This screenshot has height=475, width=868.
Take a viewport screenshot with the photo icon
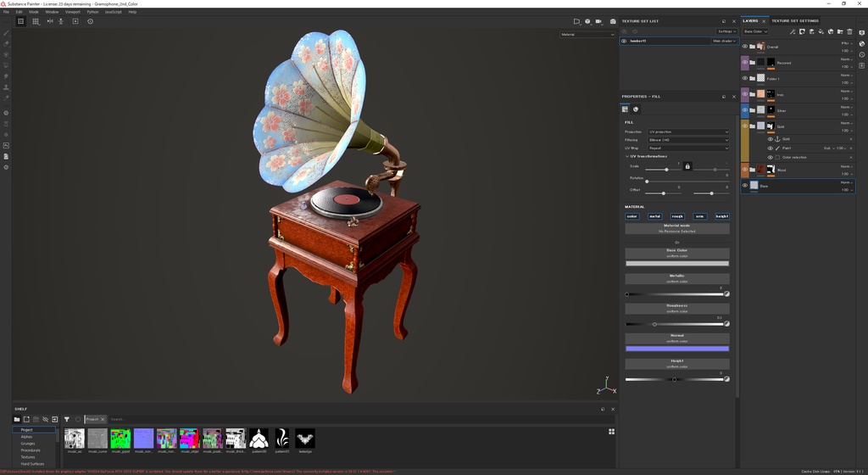click(x=613, y=21)
